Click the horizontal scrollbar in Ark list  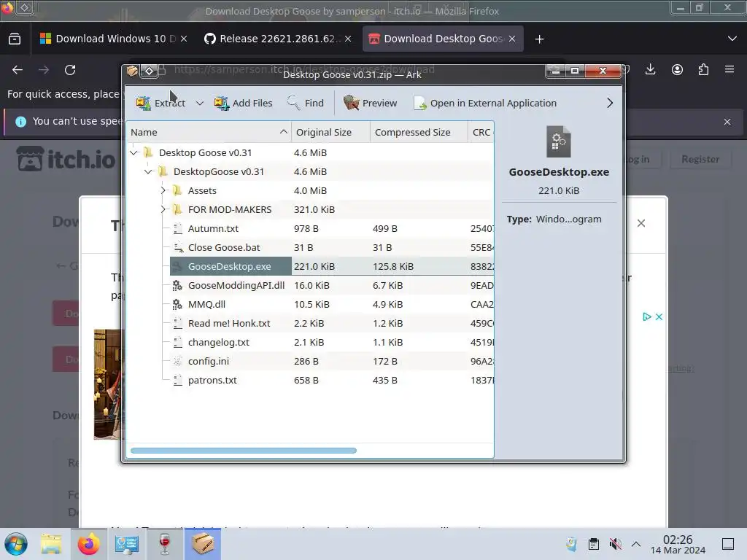[244, 451]
